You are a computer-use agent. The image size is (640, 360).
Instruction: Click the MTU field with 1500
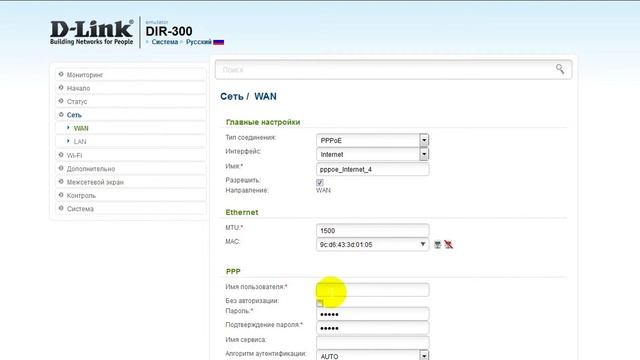[372, 231]
